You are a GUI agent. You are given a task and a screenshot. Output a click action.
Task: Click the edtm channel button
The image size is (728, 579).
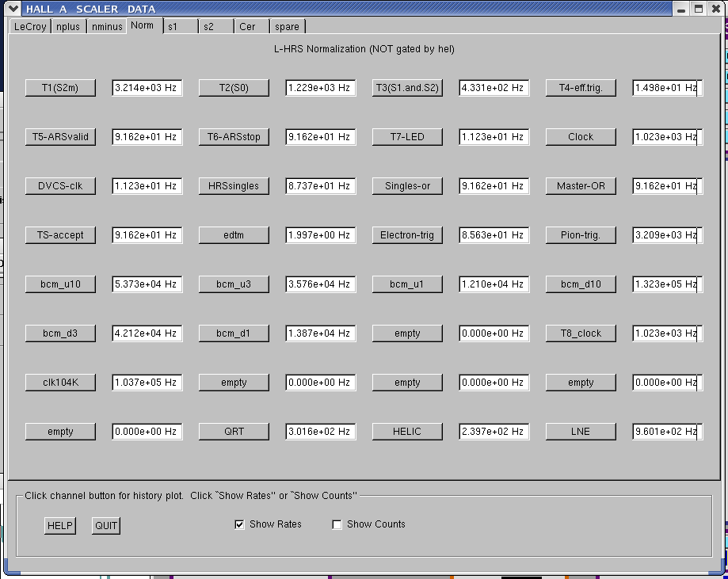(x=234, y=235)
